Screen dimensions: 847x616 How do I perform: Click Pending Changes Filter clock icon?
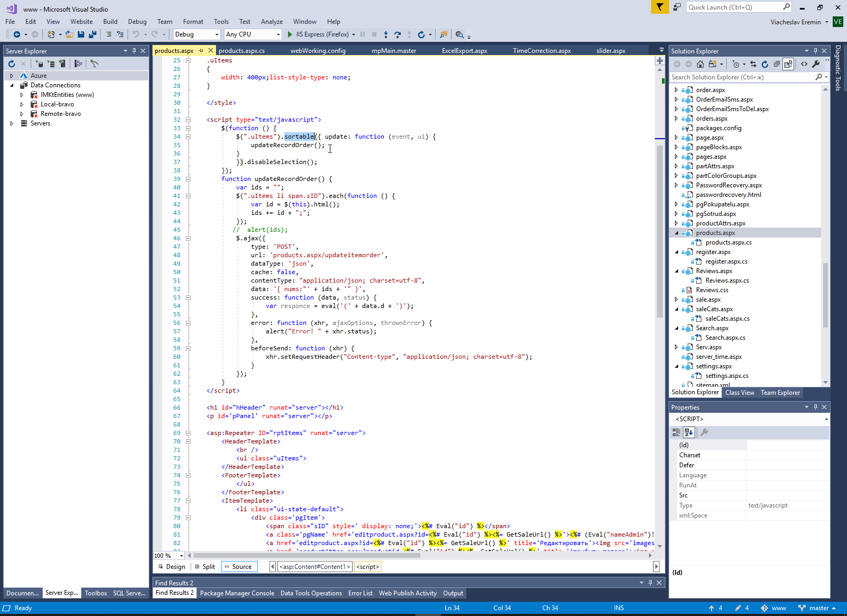point(736,64)
